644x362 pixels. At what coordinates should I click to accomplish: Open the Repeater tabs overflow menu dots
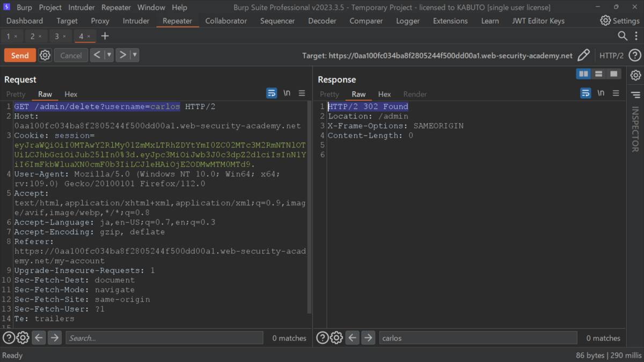point(635,36)
